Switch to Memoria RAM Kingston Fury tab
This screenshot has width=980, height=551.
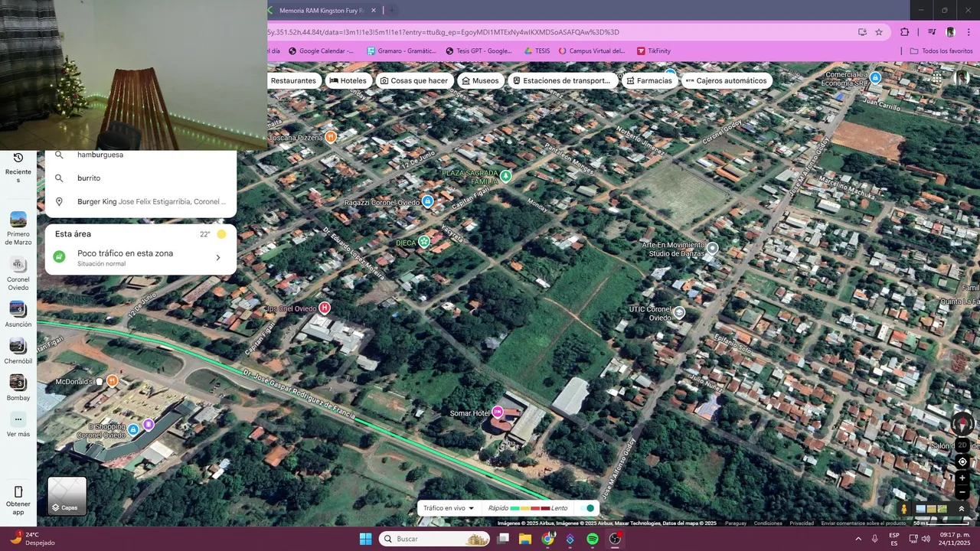click(322, 11)
